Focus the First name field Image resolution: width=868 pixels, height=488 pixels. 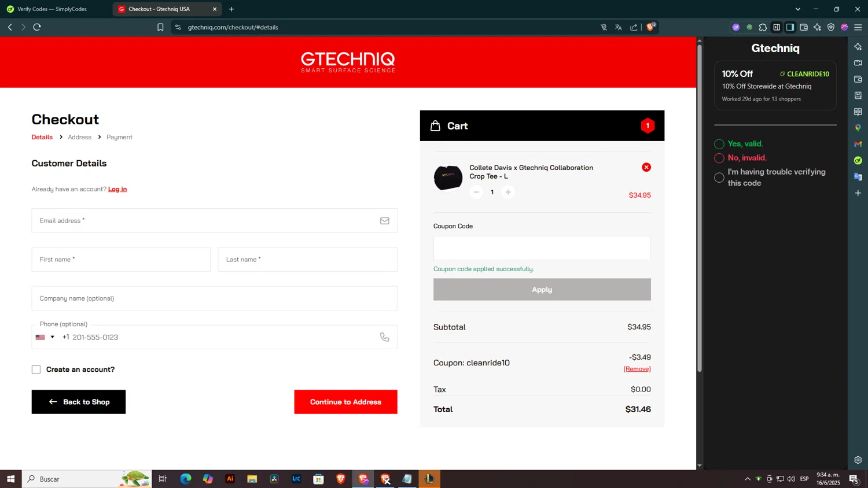tap(121, 260)
